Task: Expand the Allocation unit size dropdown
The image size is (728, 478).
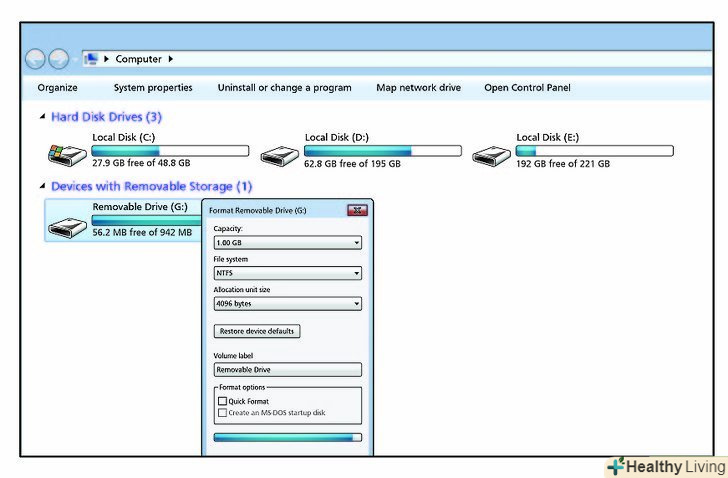Action: (x=287, y=304)
